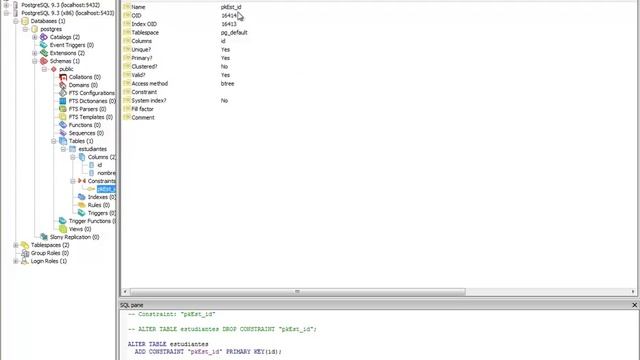
Task: Close the SQL pane
Action: pos(634,305)
